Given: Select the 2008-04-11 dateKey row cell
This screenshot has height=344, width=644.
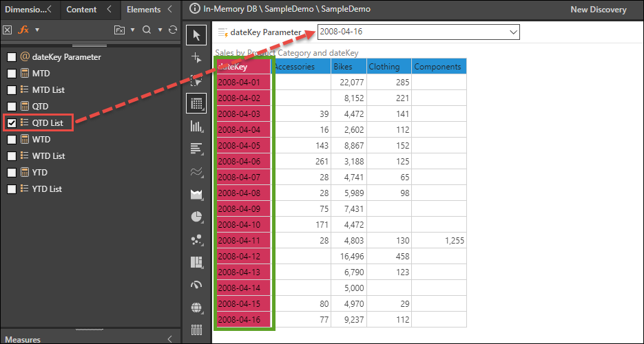Looking at the screenshot, I should pos(242,241).
